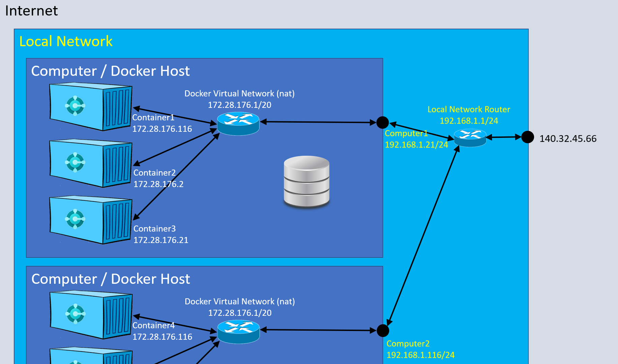This screenshot has height=364, width=618.
Task: Click the gray database cylinder icon
Action: [306, 181]
